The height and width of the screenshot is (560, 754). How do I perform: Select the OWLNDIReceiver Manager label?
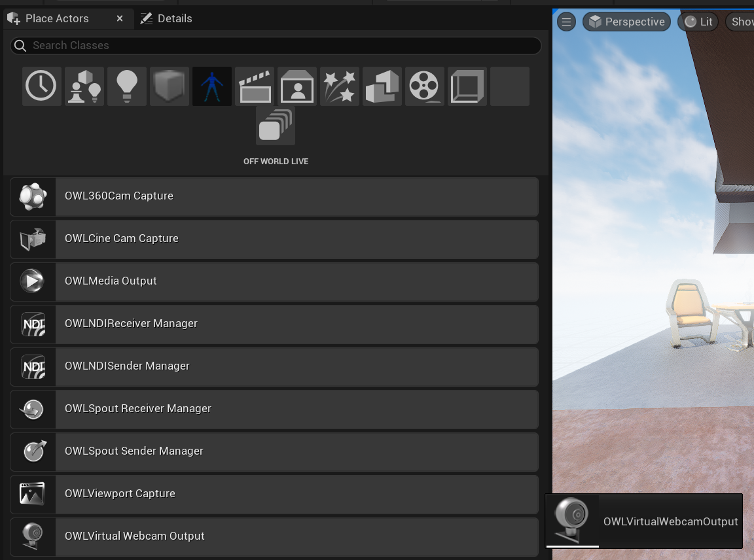click(x=132, y=323)
